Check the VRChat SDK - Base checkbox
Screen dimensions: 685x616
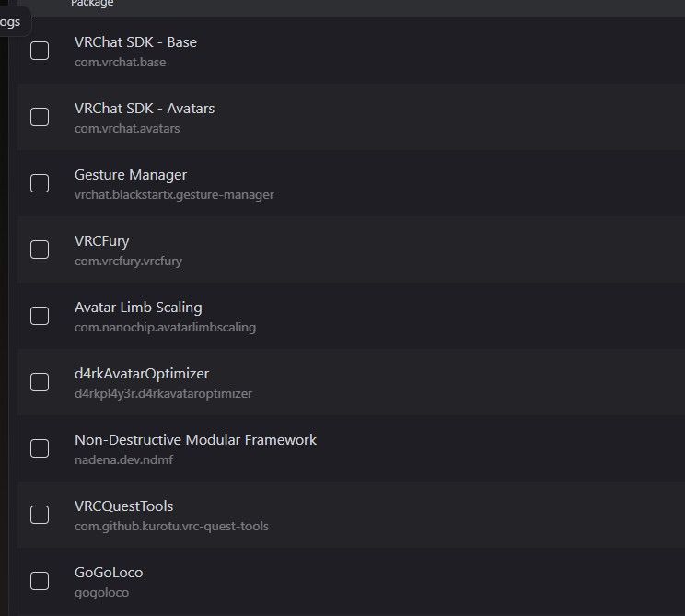coord(40,51)
